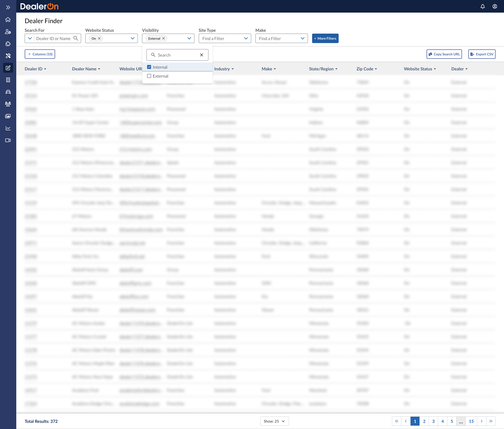
Task: Open the Columns (10) chooser
Action: coord(40,54)
